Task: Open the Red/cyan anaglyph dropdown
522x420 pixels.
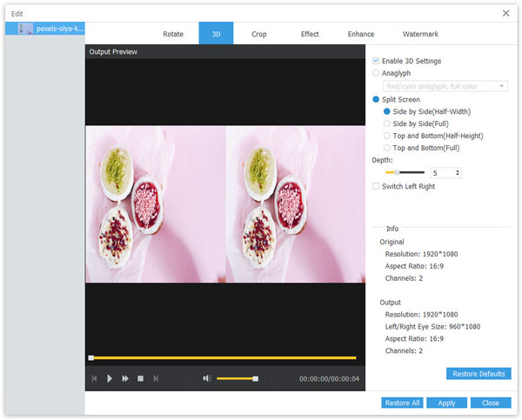Action: (x=445, y=86)
